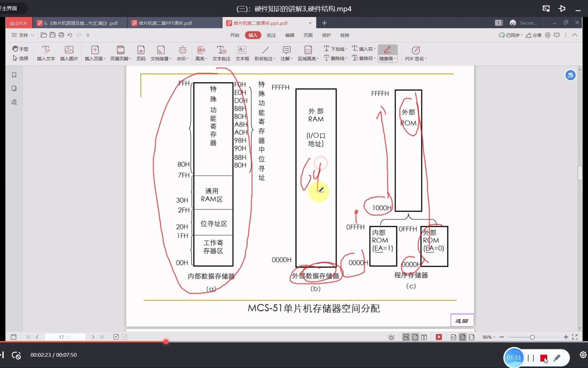Toggle the navigation pane button in status bar
The image size is (588, 368).
click(14, 337)
